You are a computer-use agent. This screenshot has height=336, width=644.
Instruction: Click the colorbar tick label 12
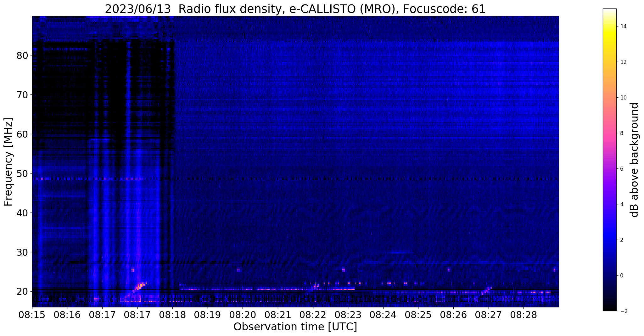(x=623, y=62)
